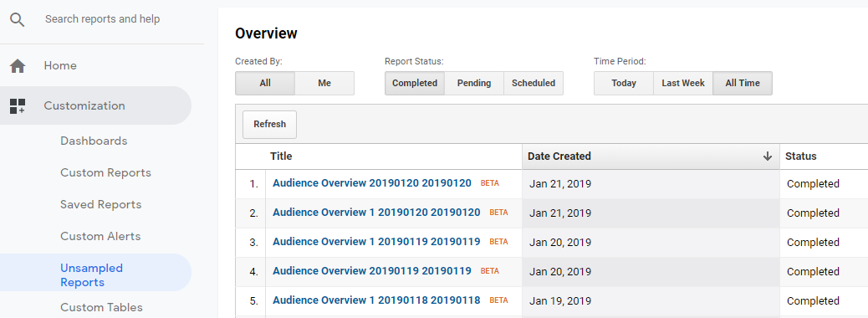This screenshot has width=868, height=318.
Task: Show Scheduled report status
Action: [534, 83]
